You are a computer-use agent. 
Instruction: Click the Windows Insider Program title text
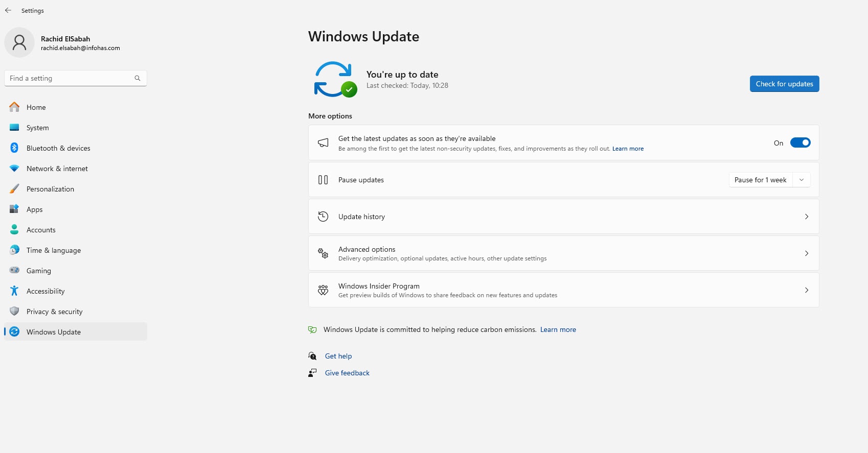379,286
